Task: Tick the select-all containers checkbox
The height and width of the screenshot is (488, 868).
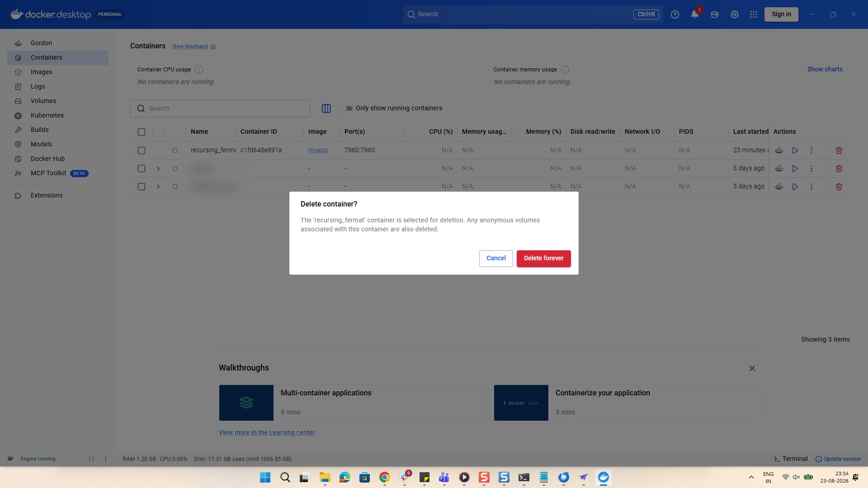Action: pyautogui.click(x=142, y=132)
